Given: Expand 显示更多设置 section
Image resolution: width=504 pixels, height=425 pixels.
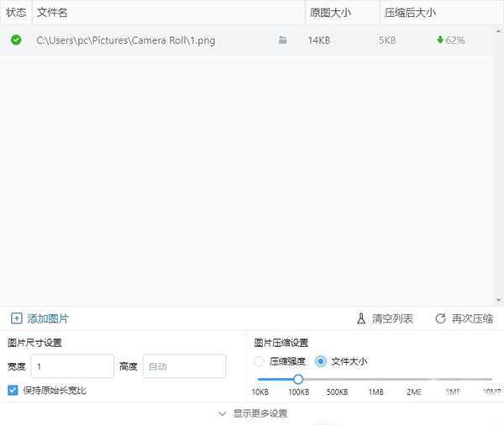Looking at the screenshot, I should tap(252, 413).
